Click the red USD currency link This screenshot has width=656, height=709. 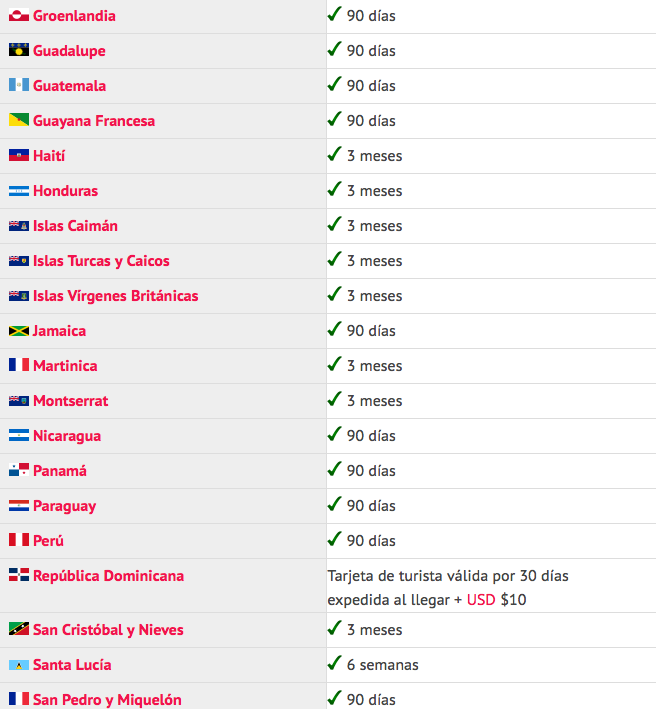(x=482, y=600)
